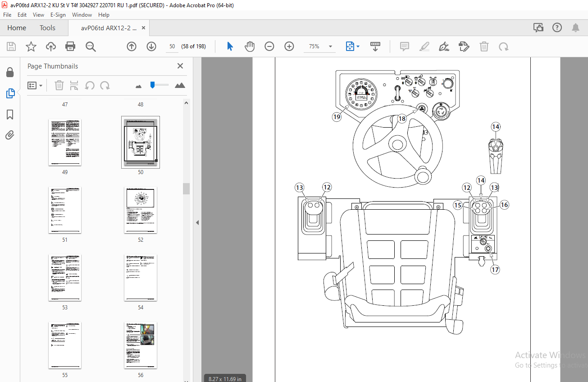Select the page 51 thumbnail
This screenshot has width=588, height=382.
65,210
